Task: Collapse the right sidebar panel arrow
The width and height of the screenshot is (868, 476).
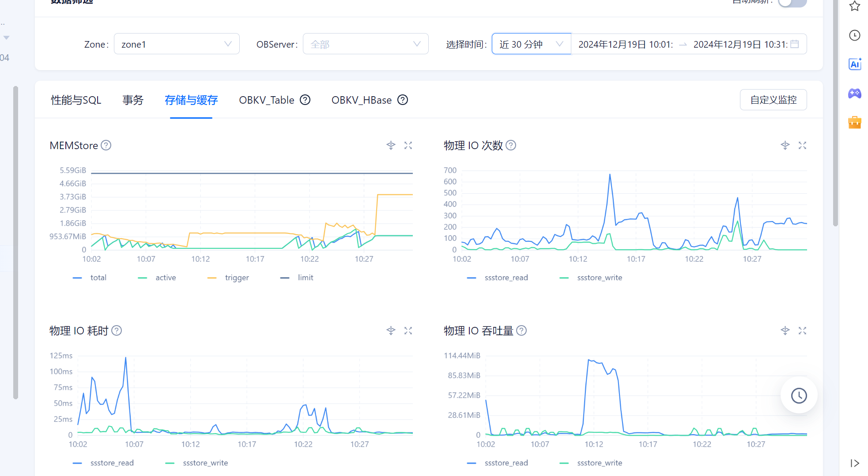Action: coord(855,463)
